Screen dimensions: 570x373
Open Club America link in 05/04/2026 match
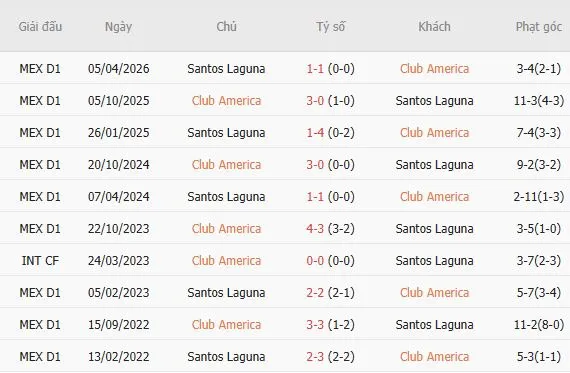(x=434, y=69)
